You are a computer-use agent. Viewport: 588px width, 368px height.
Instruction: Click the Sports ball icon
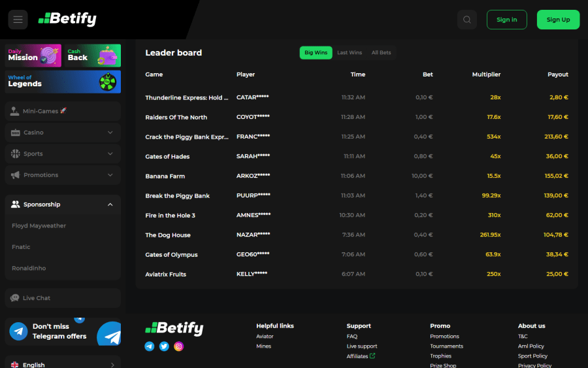[x=16, y=154]
